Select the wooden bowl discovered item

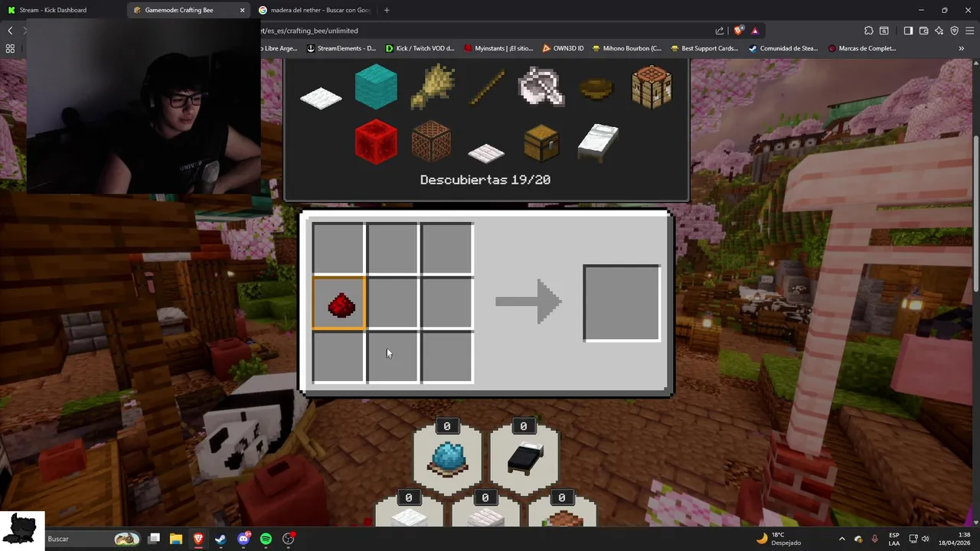pos(596,90)
